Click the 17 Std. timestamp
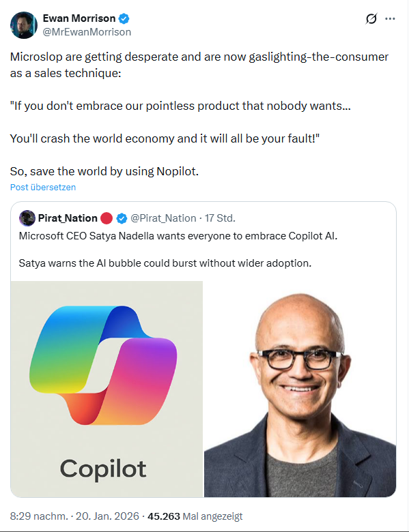Viewport: 409px width, 532px height. [220, 218]
